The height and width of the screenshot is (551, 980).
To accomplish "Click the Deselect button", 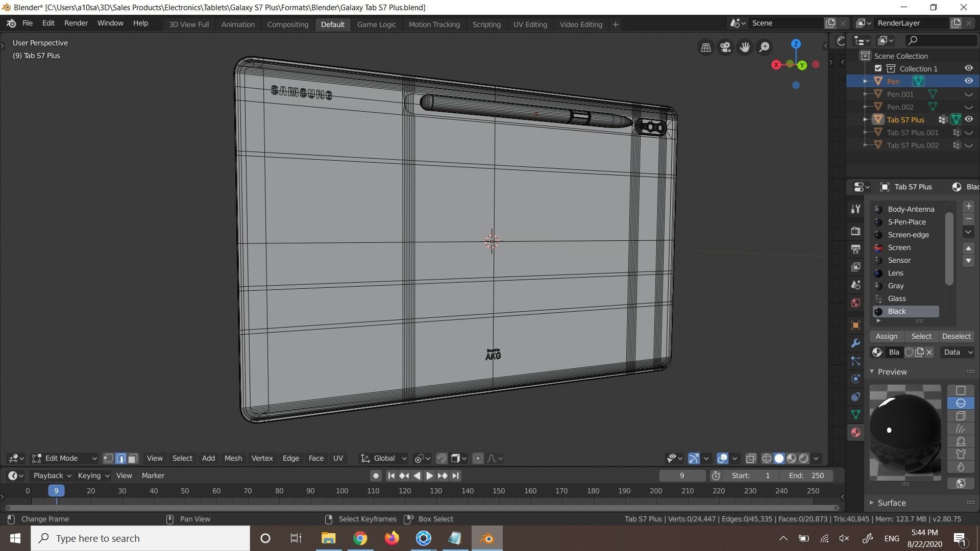I will pos(956,337).
